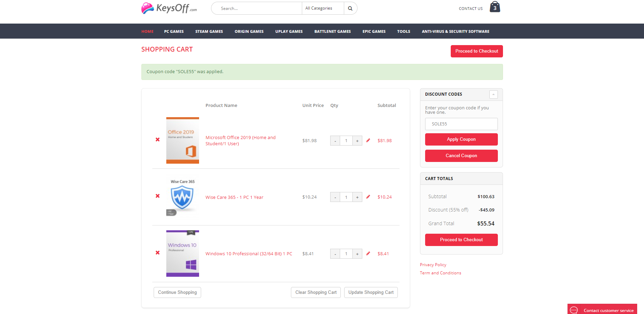
Task: Open the Privacy Policy link
Action: click(433, 265)
